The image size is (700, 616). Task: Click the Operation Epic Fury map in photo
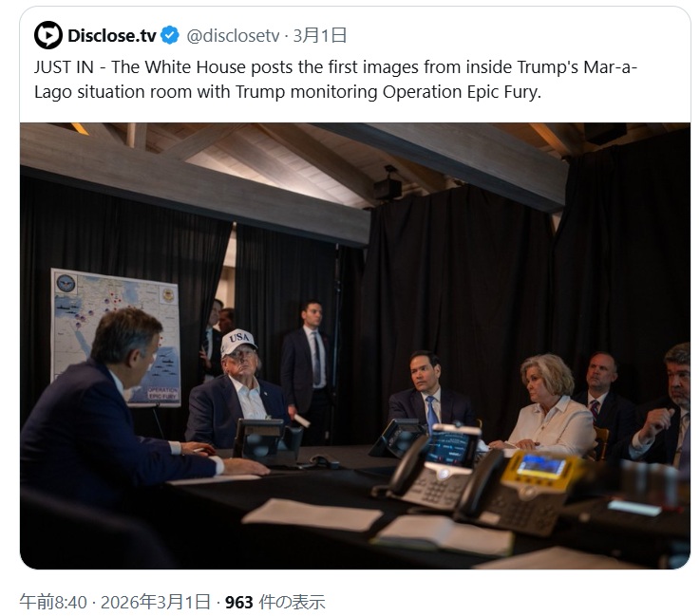pyautogui.click(x=116, y=337)
